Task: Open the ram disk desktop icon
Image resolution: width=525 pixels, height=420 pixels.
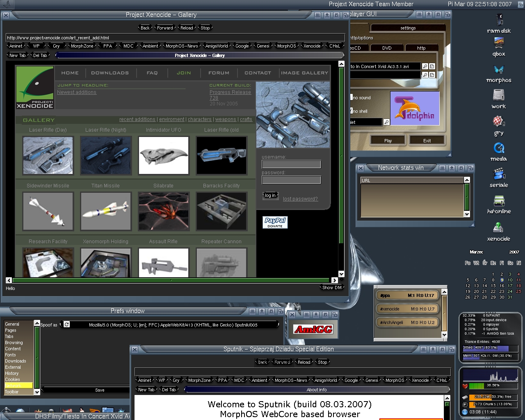Action: tap(499, 24)
